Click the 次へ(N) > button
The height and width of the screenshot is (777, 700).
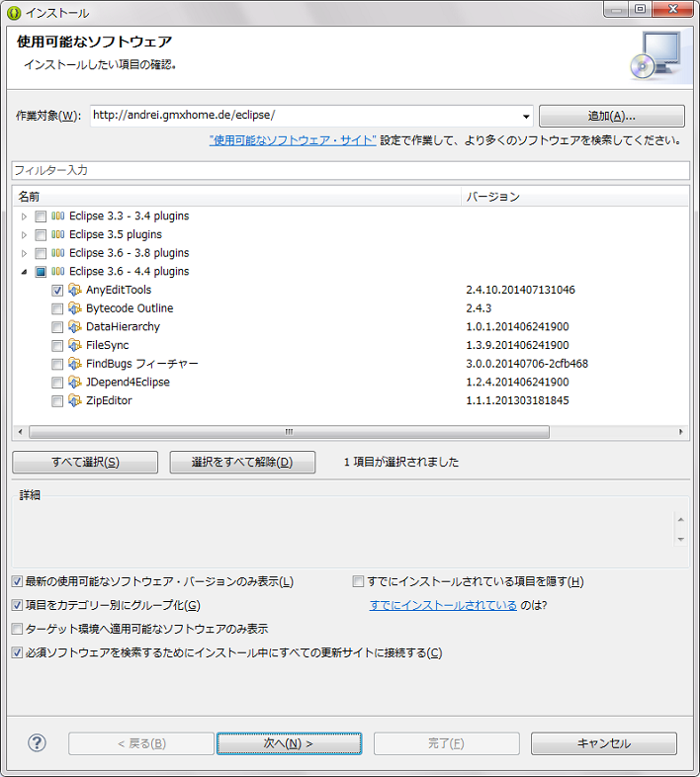coord(289,743)
